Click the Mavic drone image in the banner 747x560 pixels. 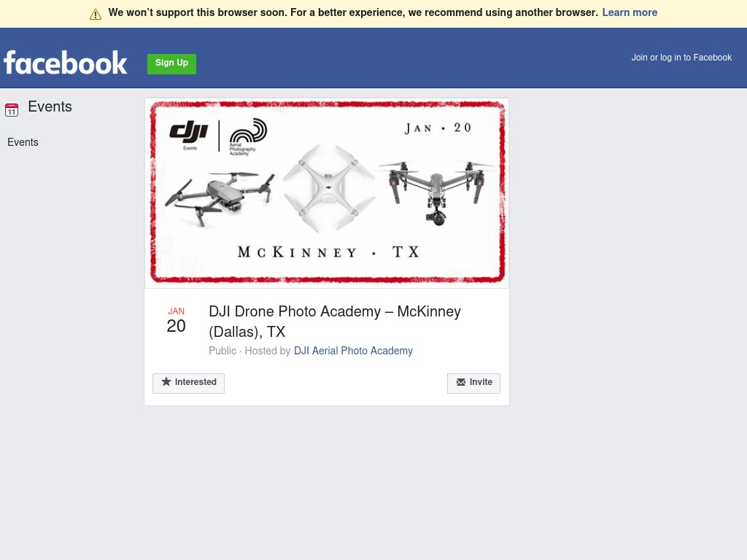(x=220, y=198)
